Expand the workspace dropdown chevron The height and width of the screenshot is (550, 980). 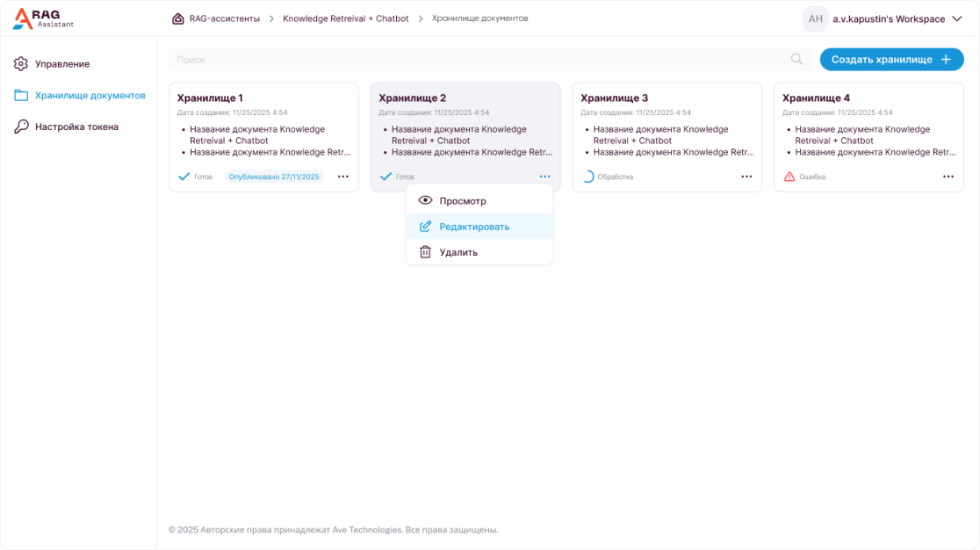[957, 18]
